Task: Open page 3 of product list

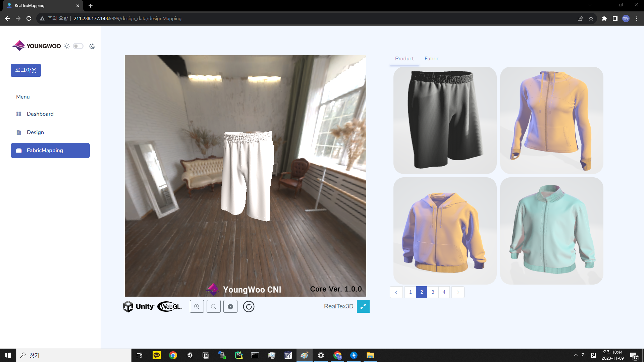Action: pyautogui.click(x=433, y=292)
